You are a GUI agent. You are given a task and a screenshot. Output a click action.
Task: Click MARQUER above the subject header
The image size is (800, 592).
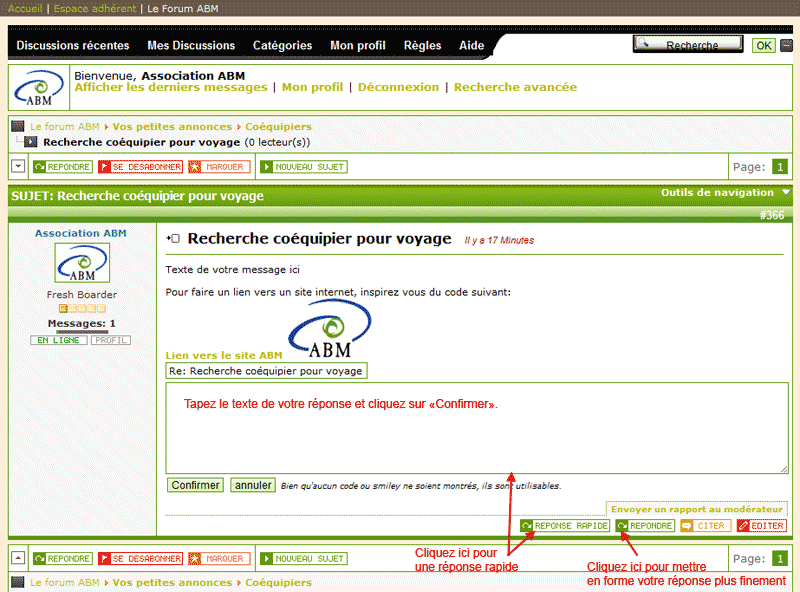click(218, 167)
